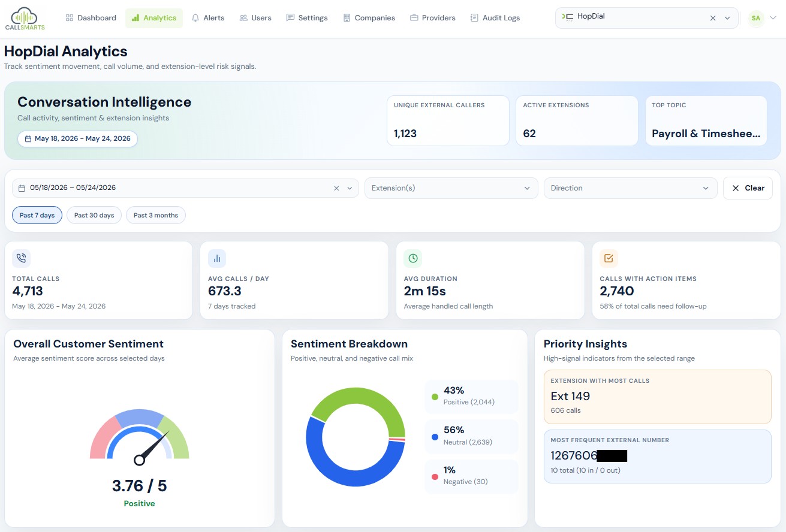
Task: Expand the date range dropdown arrow
Action: 350,188
